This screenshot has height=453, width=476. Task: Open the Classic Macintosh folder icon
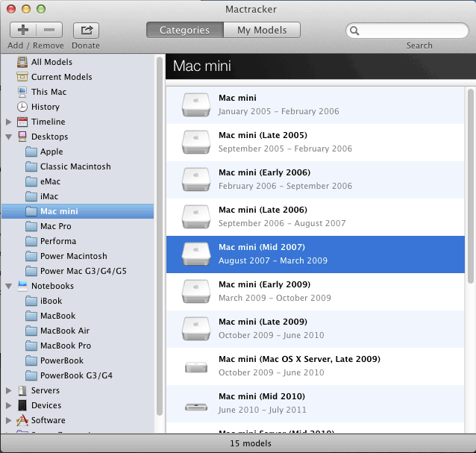(x=31, y=166)
